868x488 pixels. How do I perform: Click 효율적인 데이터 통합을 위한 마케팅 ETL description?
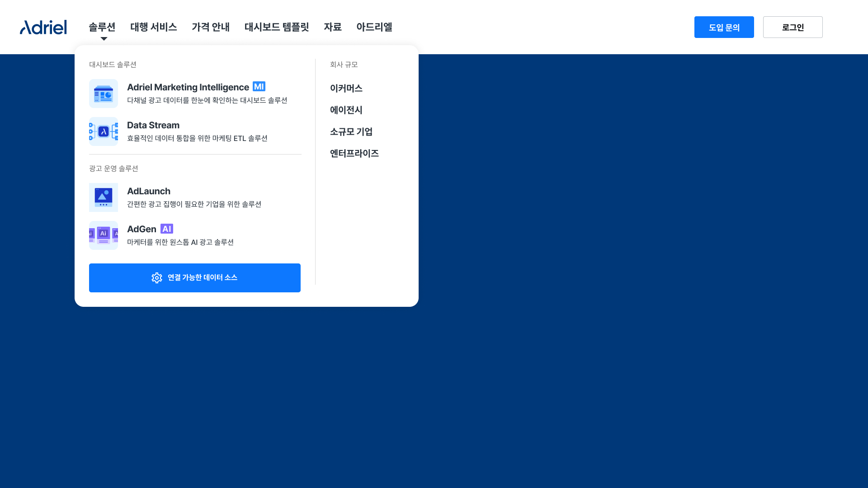coord(197,138)
